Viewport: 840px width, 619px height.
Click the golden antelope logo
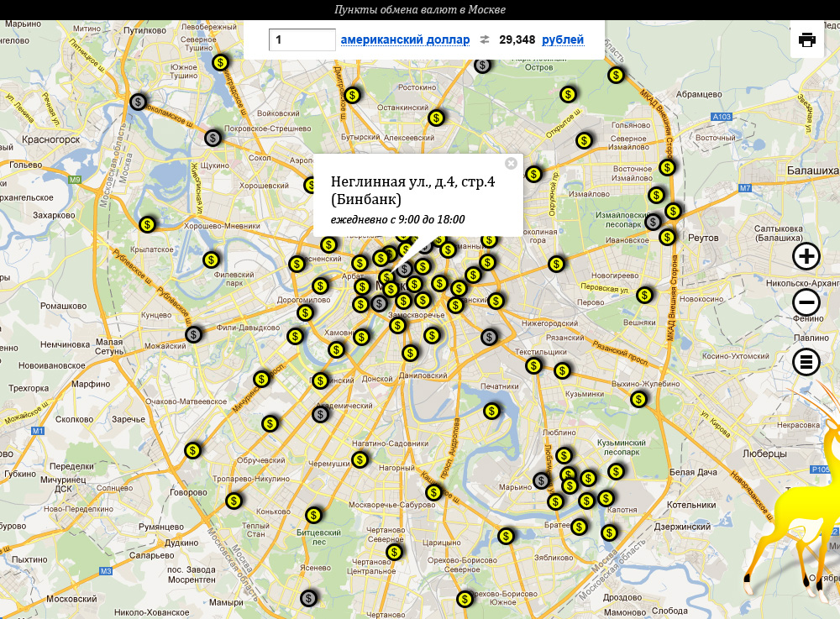(x=802, y=521)
